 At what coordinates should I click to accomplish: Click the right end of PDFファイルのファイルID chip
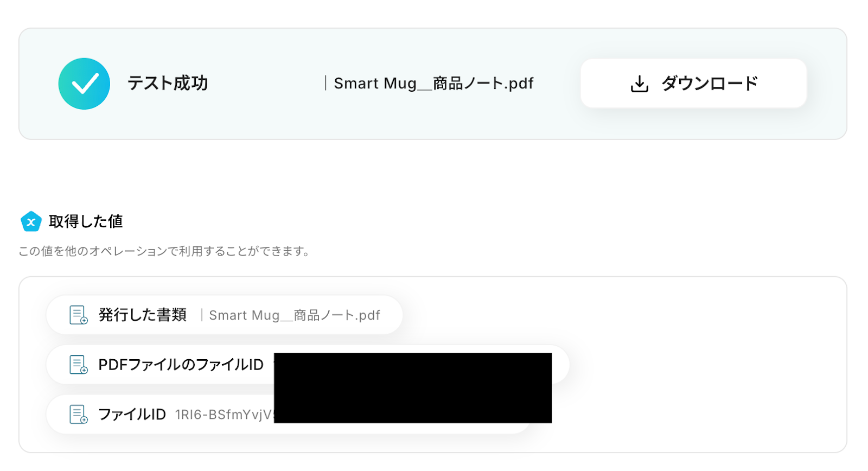pos(561,365)
